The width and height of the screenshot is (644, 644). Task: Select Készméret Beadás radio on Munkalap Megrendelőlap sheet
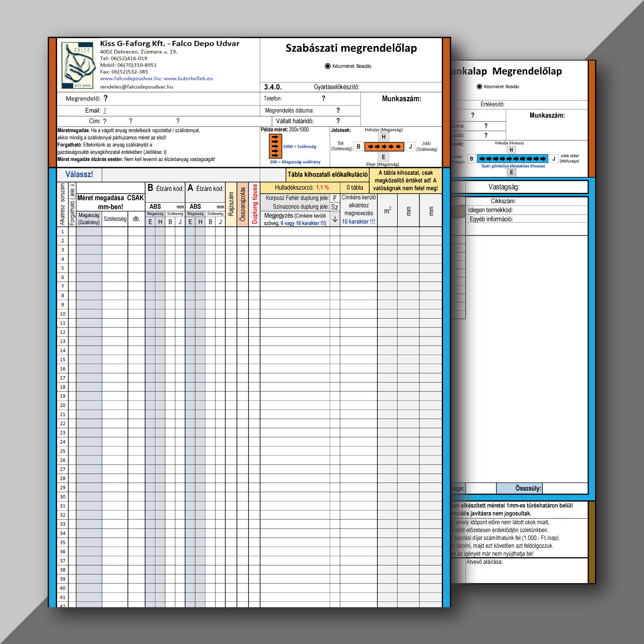click(x=479, y=87)
